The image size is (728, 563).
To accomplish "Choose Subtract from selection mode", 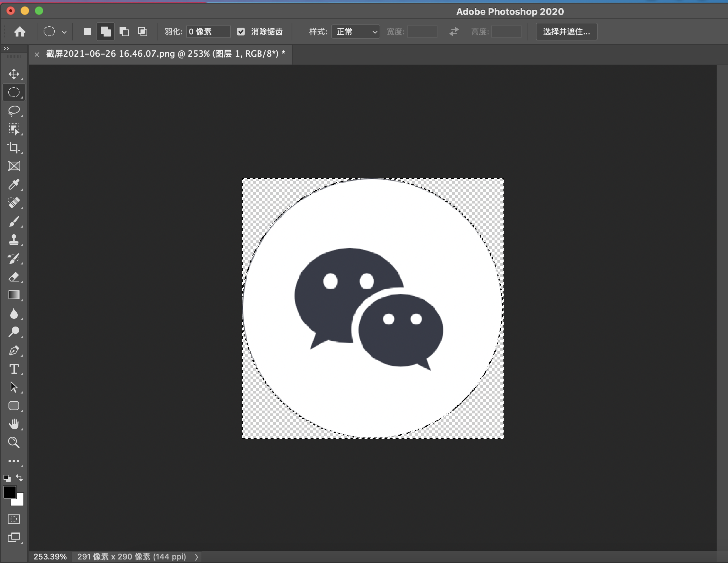I will click(x=124, y=32).
